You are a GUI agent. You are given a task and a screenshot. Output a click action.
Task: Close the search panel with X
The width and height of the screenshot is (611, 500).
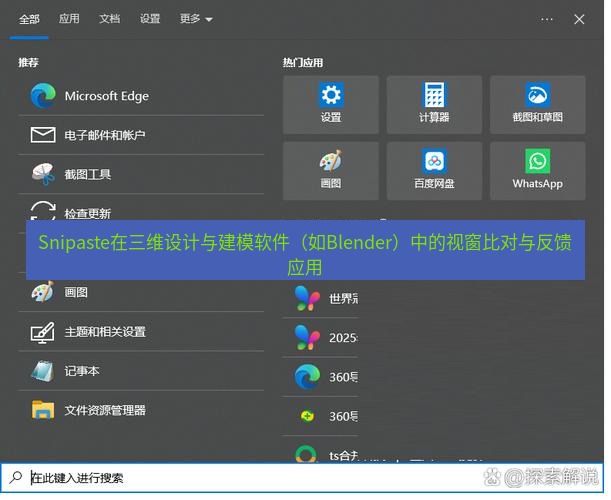579,19
